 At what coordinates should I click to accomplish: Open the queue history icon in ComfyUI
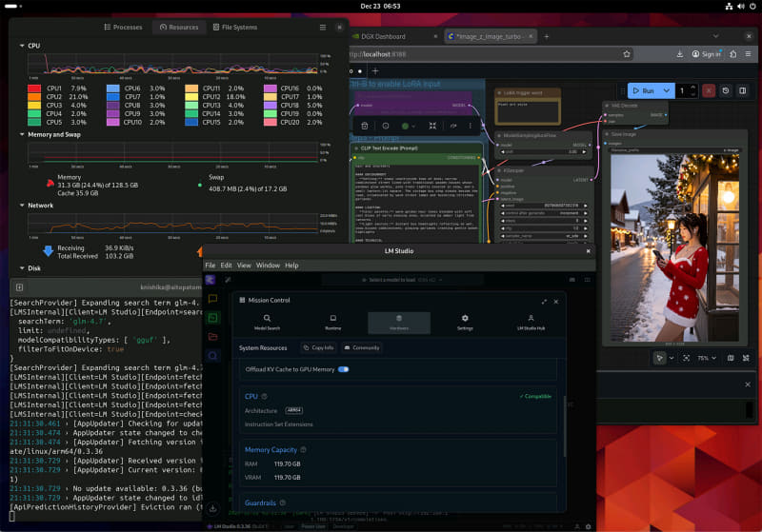[x=726, y=90]
